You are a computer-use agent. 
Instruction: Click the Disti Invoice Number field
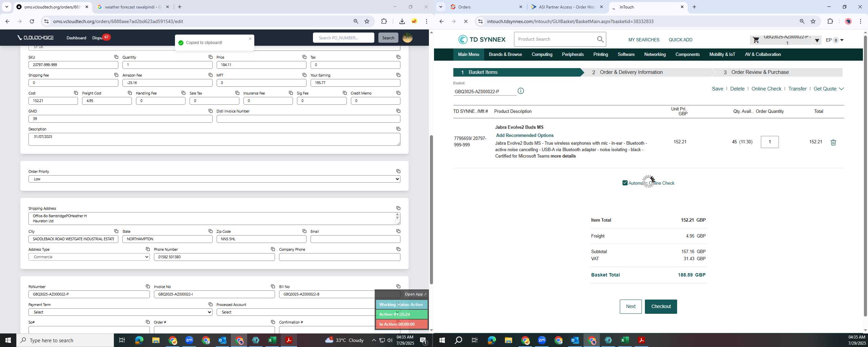click(308, 119)
